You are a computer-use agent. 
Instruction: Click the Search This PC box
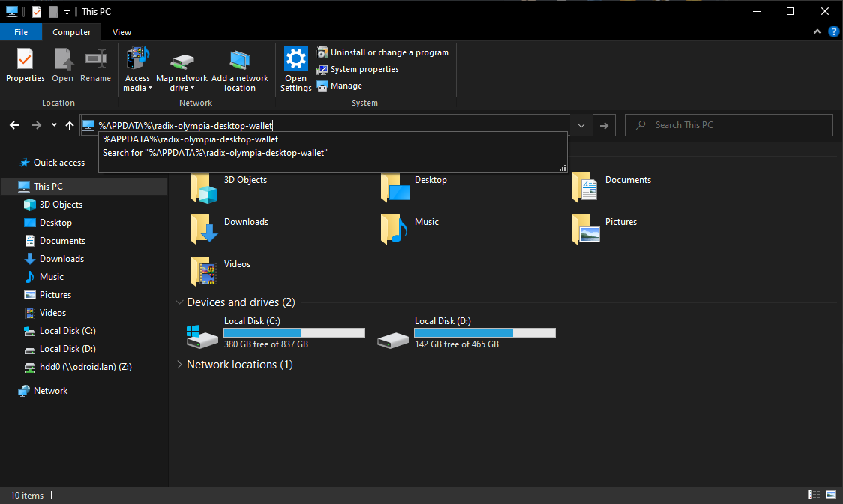[728, 125]
